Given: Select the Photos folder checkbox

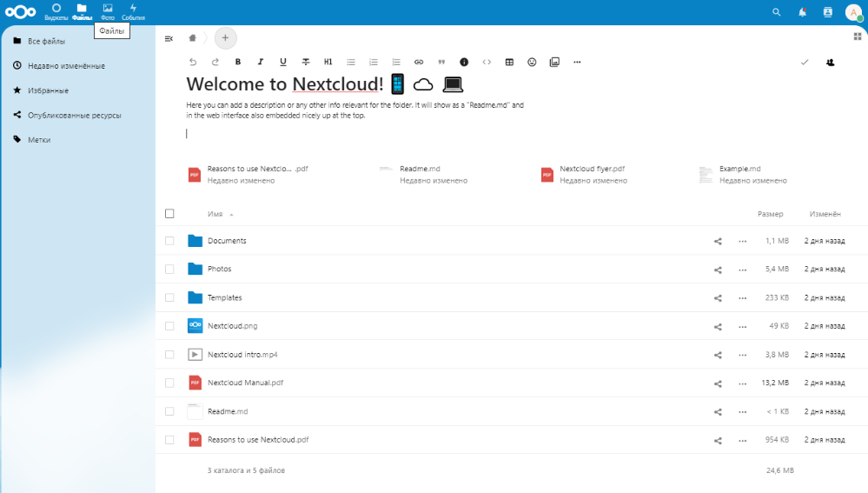Looking at the screenshot, I should click(169, 270).
